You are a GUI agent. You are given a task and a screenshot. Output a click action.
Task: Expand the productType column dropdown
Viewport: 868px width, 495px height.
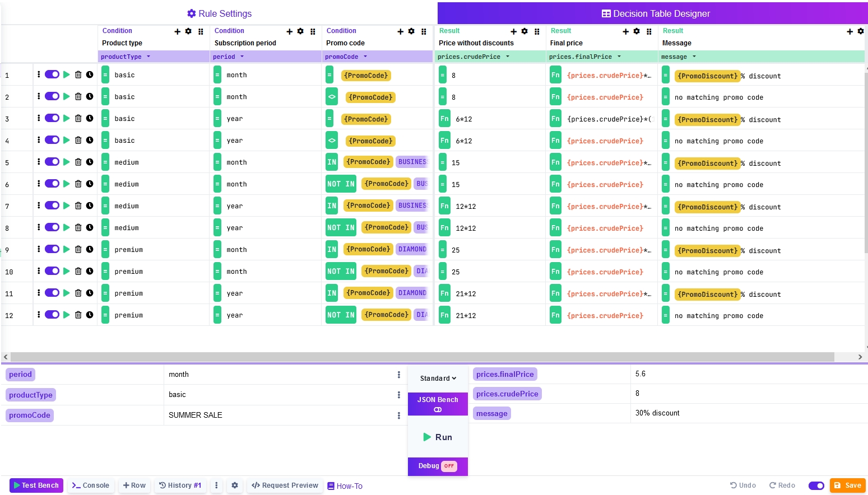coord(148,57)
